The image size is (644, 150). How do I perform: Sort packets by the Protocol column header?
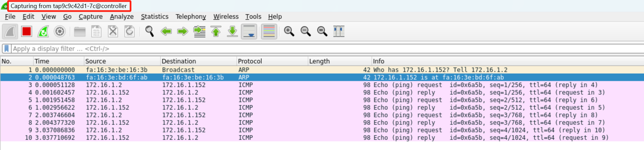(x=272, y=61)
